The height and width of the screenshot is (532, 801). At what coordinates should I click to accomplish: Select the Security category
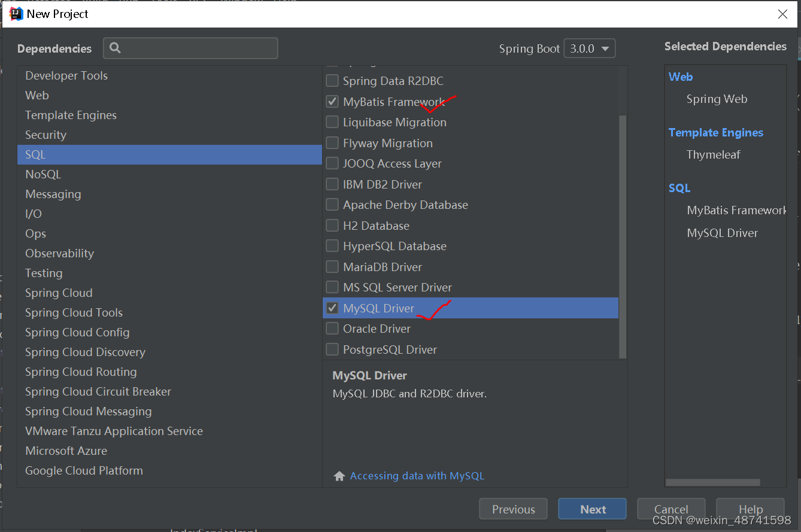tap(169, 135)
